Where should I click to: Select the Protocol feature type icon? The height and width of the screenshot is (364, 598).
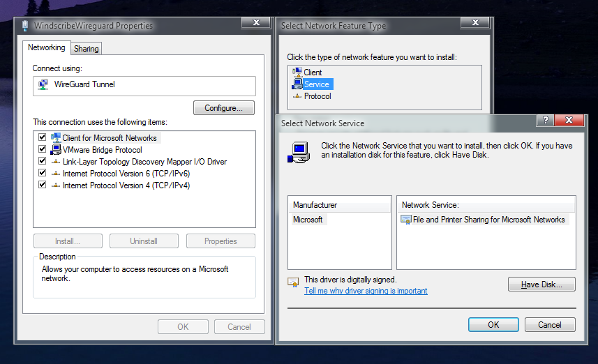pos(297,96)
